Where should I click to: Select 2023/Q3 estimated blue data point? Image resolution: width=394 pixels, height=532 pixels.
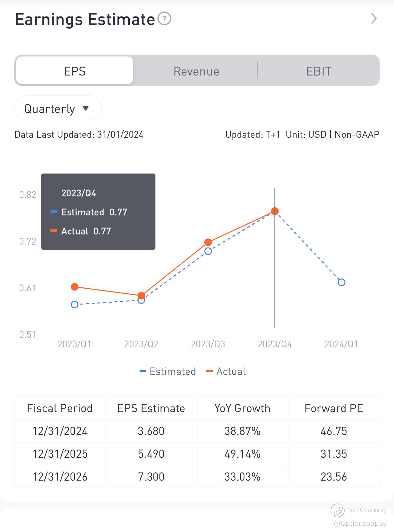(x=208, y=251)
